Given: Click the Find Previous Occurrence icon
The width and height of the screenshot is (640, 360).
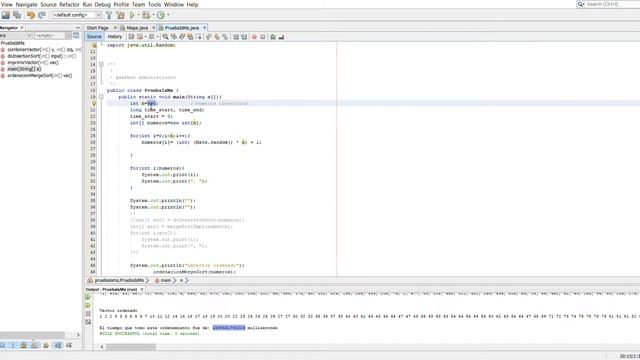Looking at the screenshot, I should [x=174, y=37].
